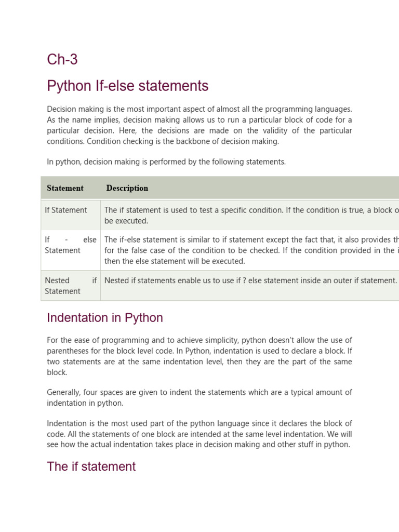Click the sentence "In python, decision making is performed"
The width and height of the screenshot is (399, 532).
click(x=166, y=162)
